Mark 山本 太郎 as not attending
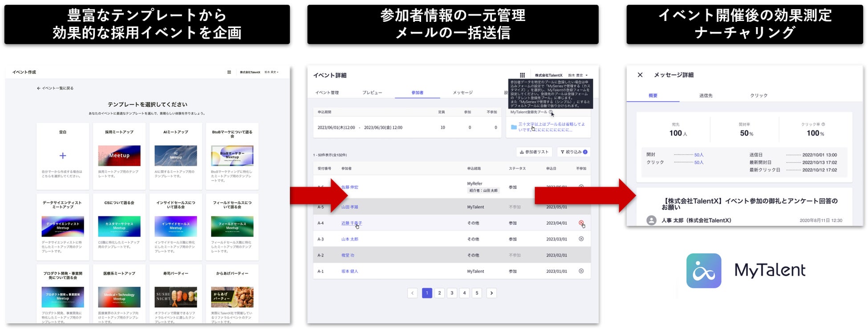Screen dimensions: 868x329 (581, 239)
